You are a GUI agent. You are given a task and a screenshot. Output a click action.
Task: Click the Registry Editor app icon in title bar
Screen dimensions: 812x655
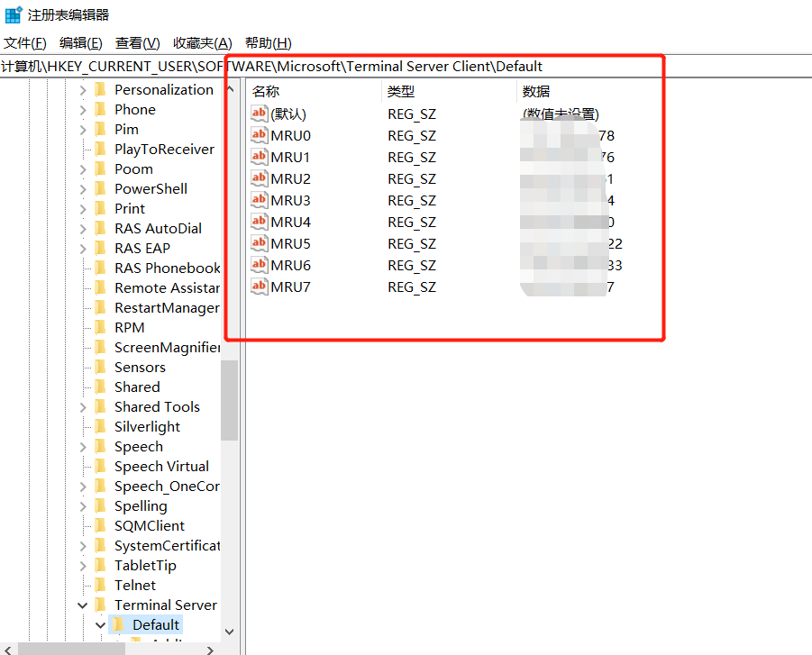pyautogui.click(x=14, y=14)
